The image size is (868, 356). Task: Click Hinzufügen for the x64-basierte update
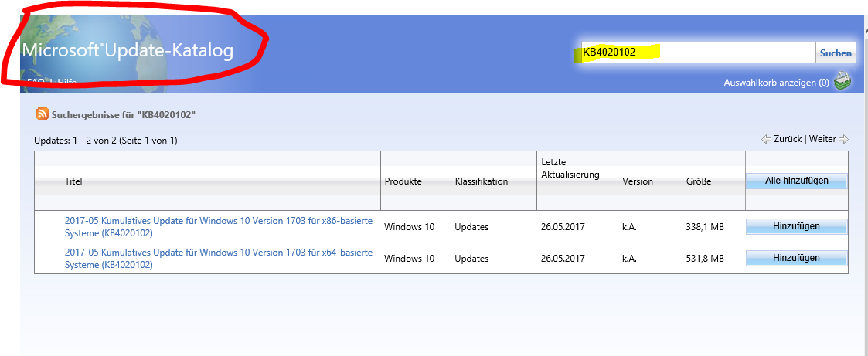point(797,258)
